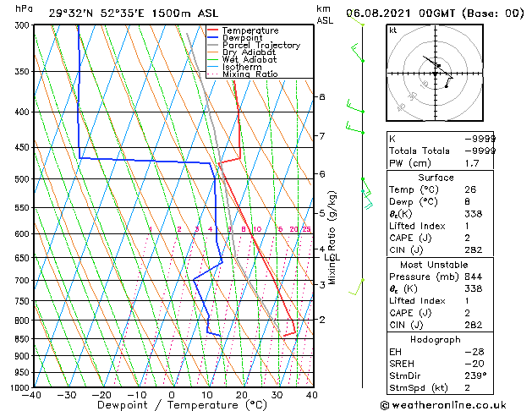Click the hodograph wind plot
This screenshot has height=411, width=532.
[x=435, y=73]
